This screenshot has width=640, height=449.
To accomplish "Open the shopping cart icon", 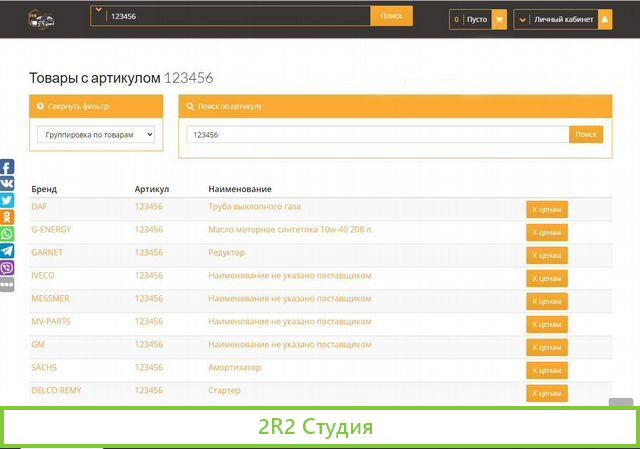I will 499,19.
